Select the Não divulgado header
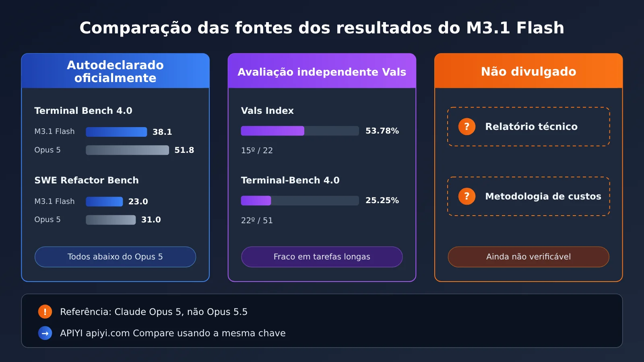The height and width of the screenshot is (362, 644). coord(528,71)
